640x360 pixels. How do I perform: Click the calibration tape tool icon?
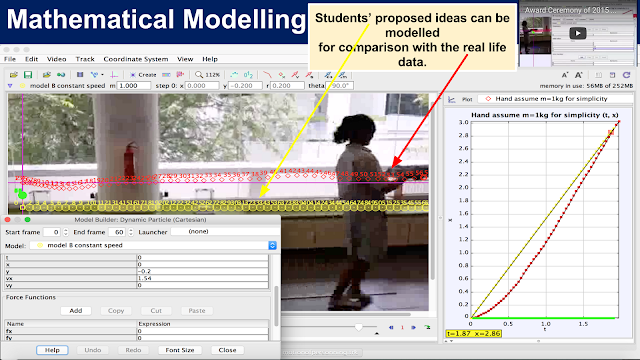[166, 75]
